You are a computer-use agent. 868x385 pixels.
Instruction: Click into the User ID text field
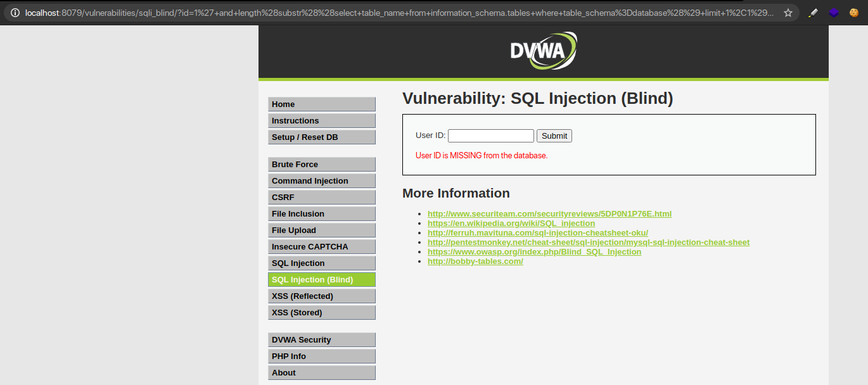(x=491, y=136)
